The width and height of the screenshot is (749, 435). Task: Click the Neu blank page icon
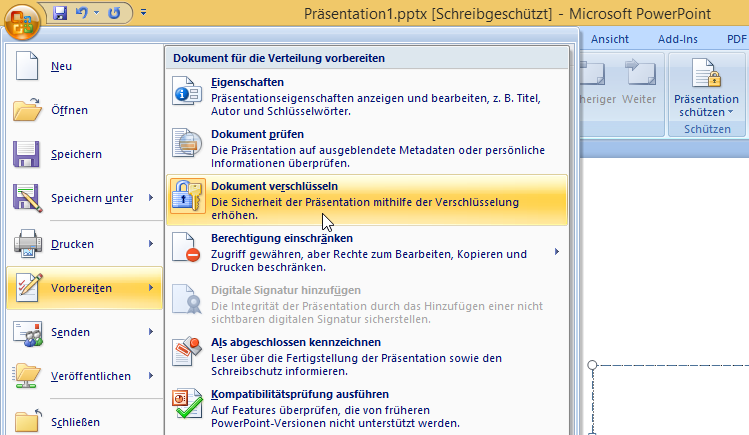click(x=27, y=65)
